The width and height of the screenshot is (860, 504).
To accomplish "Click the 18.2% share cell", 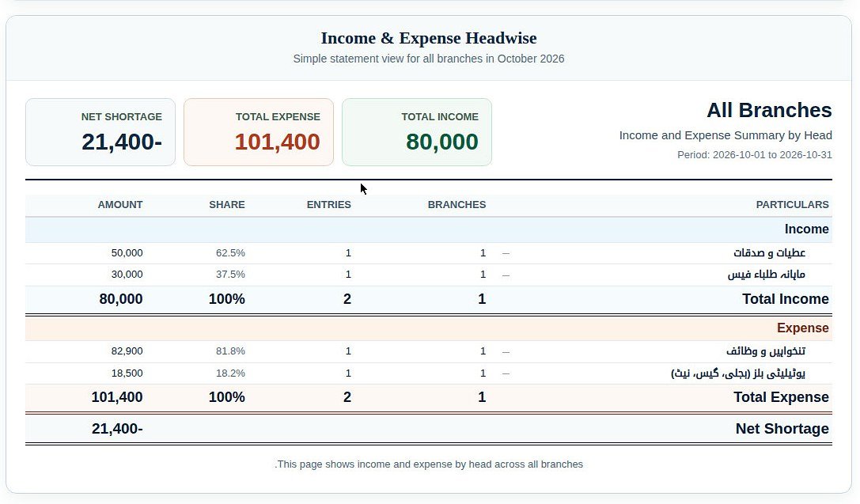I will click(x=230, y=373).
